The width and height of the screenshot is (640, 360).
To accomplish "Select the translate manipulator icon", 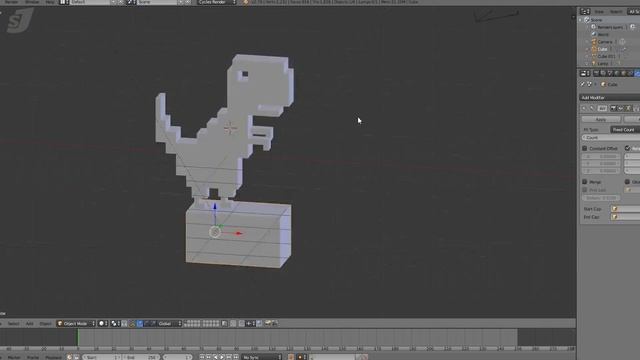I will tap(140, 324).
